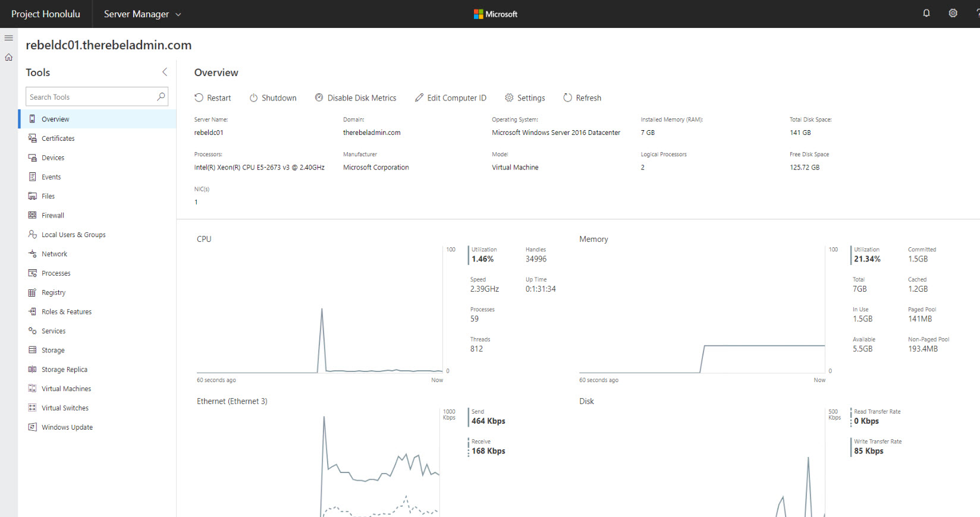Click the Roles & Features icon
Image resolution: width=980 pixels, height=517 pixels.
[x=33, y=311]
